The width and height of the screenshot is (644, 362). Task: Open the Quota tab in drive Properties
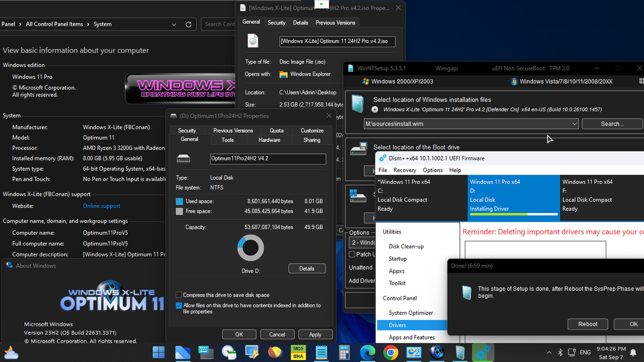click(x=277, y=130)
